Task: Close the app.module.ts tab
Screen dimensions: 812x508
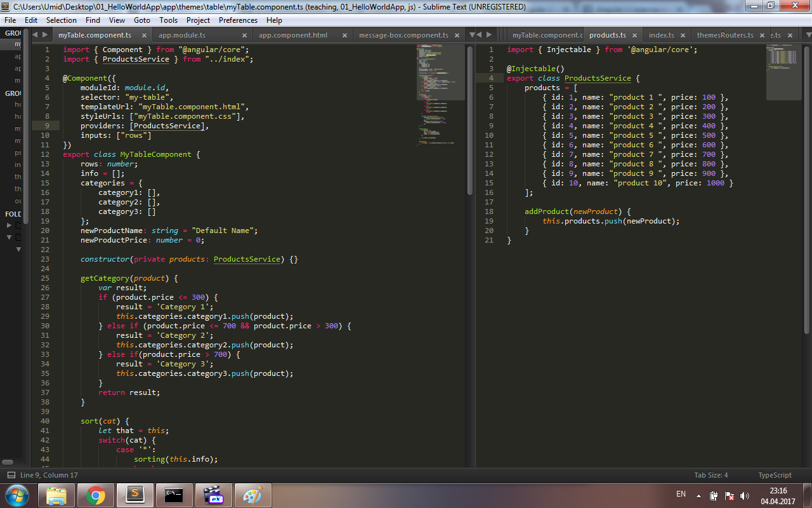Action: (x=245, y=36)
